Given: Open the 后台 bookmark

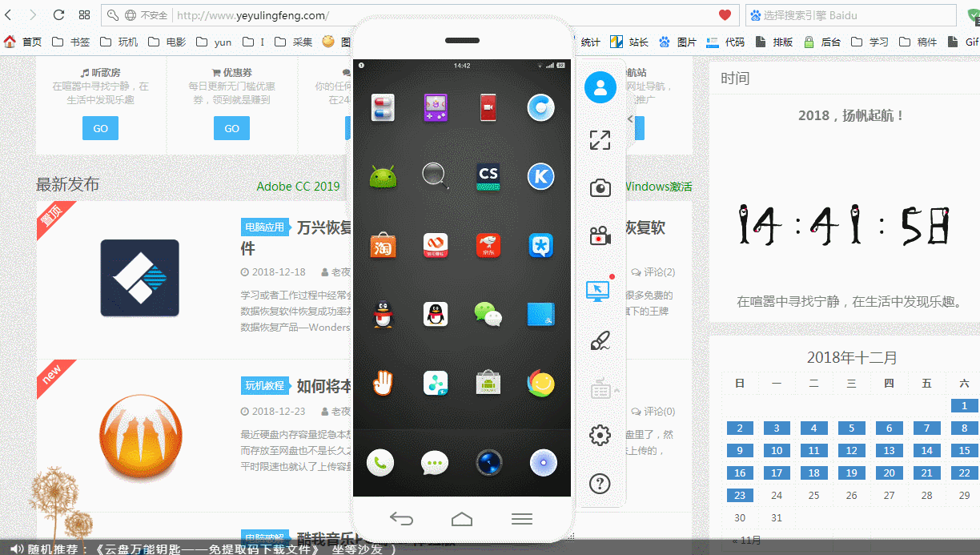Looking at the screenshot, I should pos(821,42).
